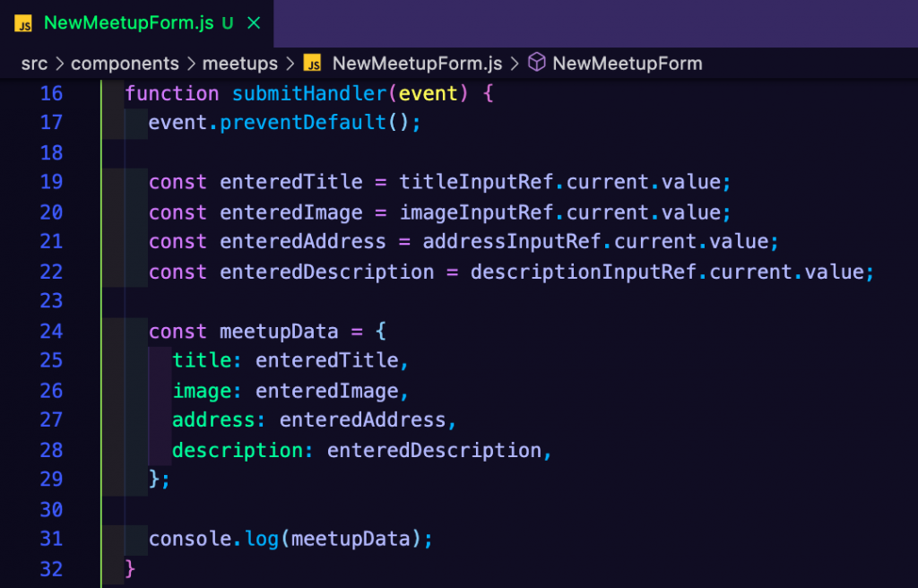Click NewMeetupForm.js in the breadcrumb
The image size is (918, 588).
(417, 64)
